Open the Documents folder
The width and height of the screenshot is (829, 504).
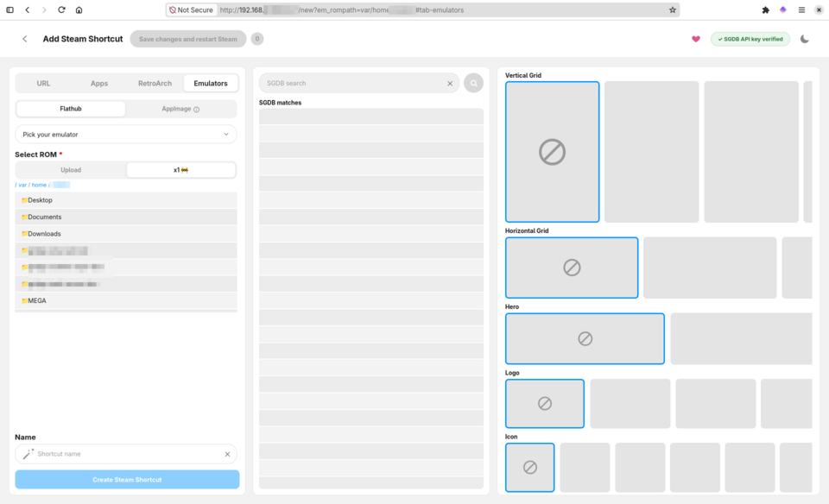click(x=126, y=217)
